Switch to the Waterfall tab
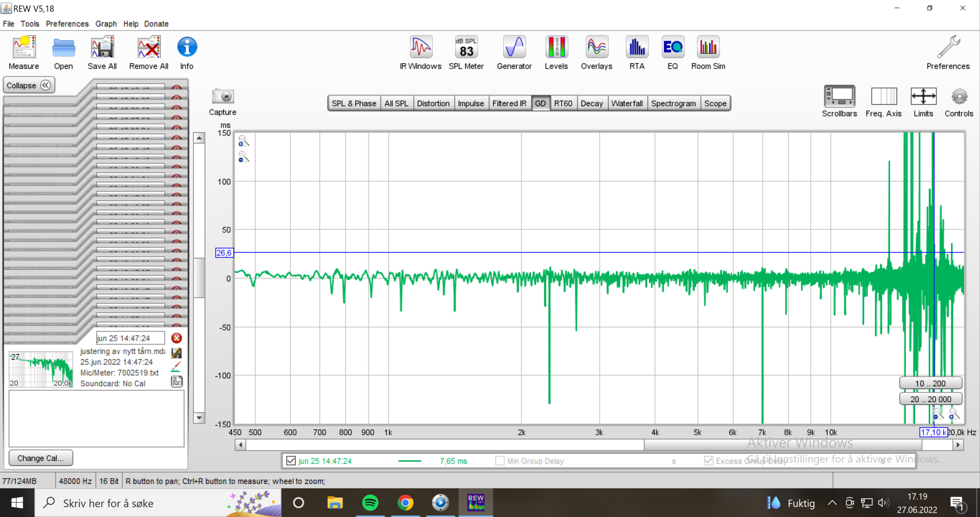980x517 pixels. (626, 103)
